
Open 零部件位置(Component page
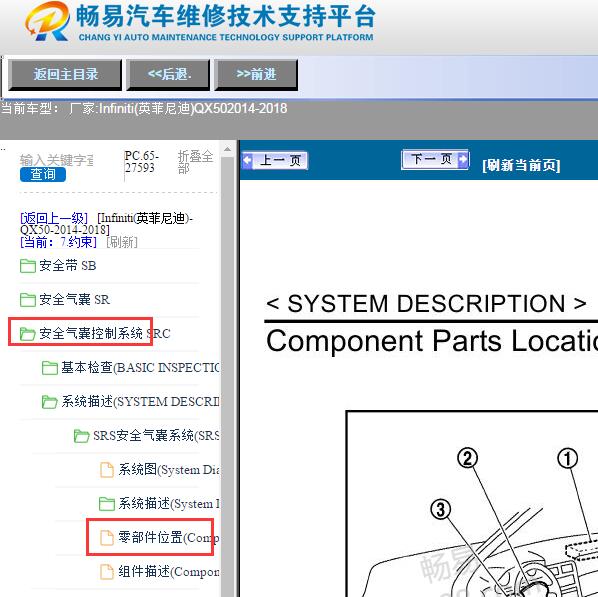(169, 537)
